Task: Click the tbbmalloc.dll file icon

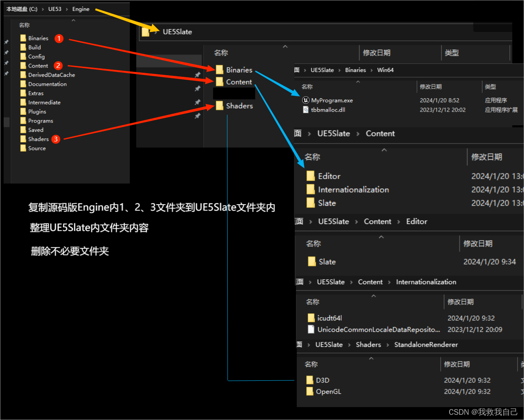Action: click(x=306, y=110)
